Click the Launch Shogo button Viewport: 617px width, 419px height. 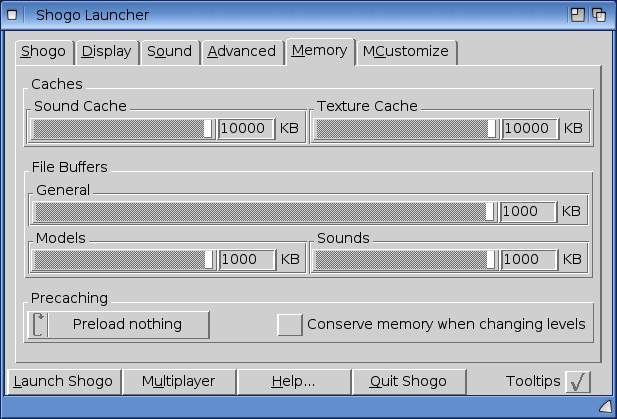(64, 382)
